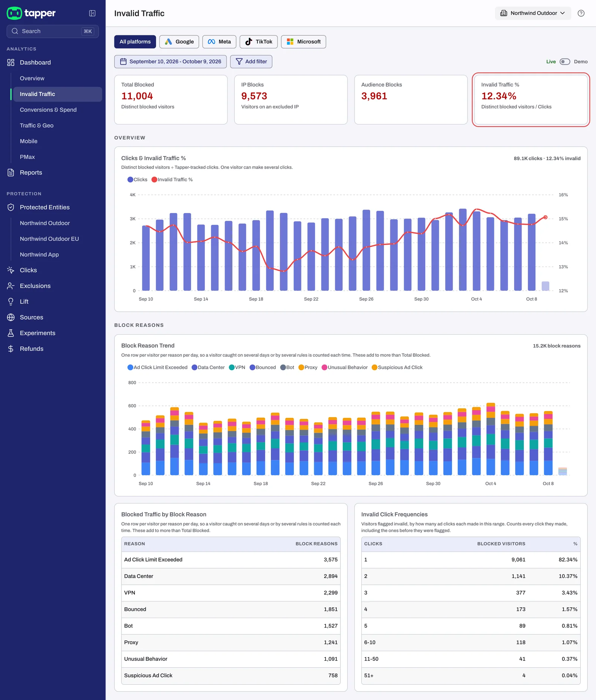The image size is (596, 700).
Task: Focus the Search input field
Action: click(53, 31)
